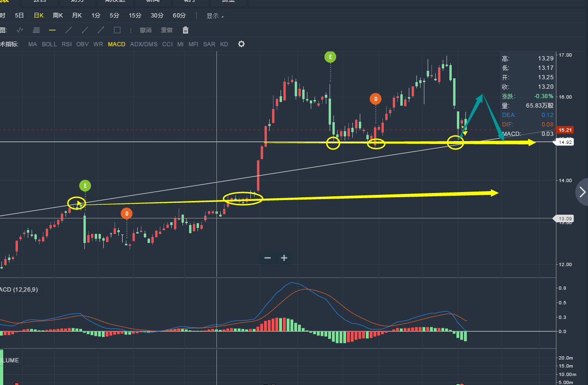
Task: Select the 1分 minute period
Action: point(96,15)
